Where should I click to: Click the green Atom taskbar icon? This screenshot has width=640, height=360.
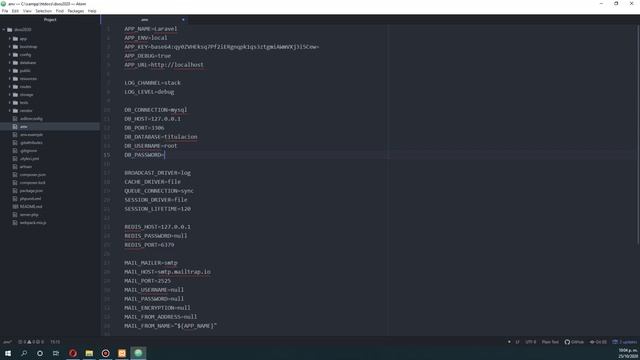[x=138, y=353]
